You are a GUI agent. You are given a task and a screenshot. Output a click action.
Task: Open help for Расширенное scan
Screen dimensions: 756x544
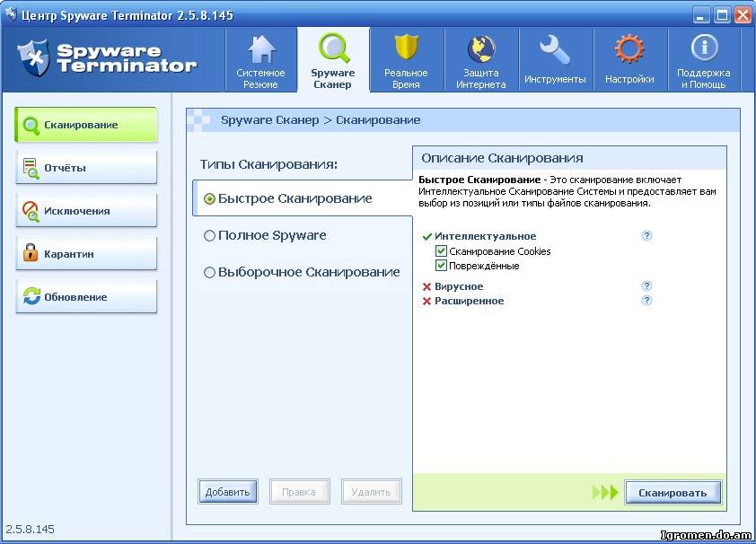646,300
